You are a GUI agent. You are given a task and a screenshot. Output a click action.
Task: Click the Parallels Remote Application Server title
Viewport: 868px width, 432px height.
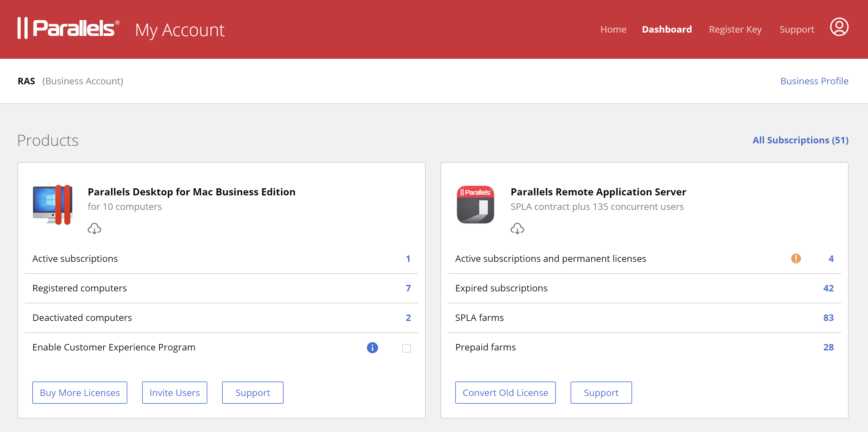[598, 192]
